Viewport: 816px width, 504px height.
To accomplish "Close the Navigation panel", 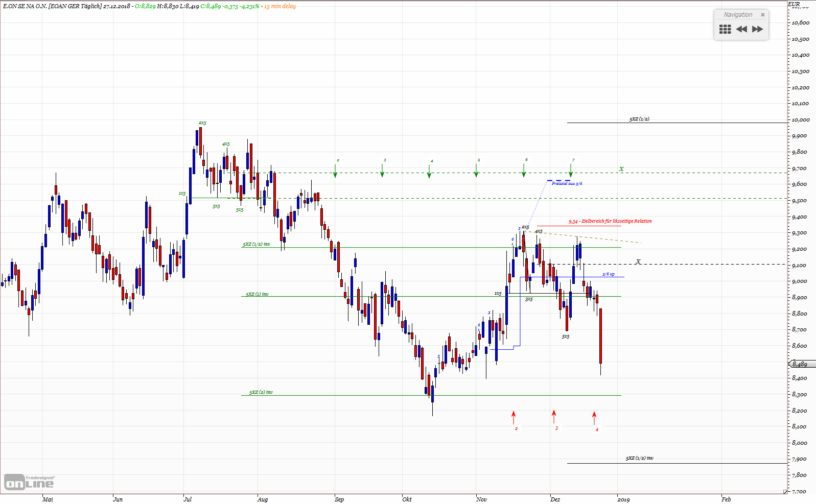I will pos(763,15).
